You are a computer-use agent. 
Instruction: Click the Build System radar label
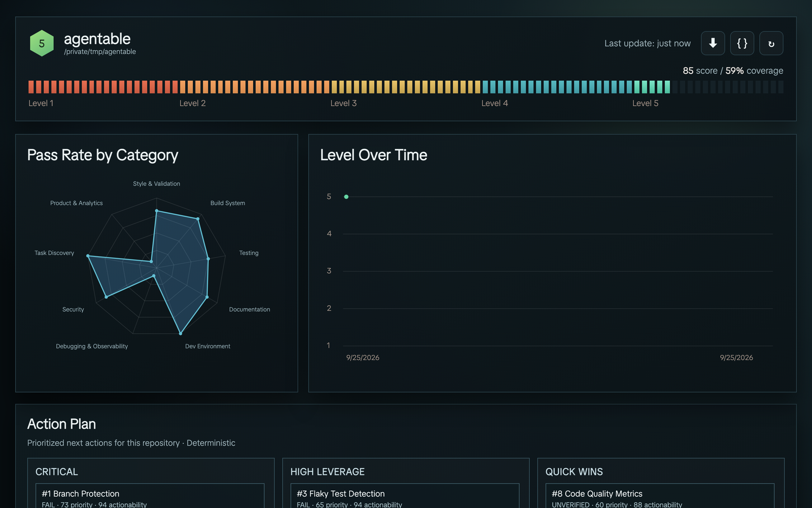point(227,203)
